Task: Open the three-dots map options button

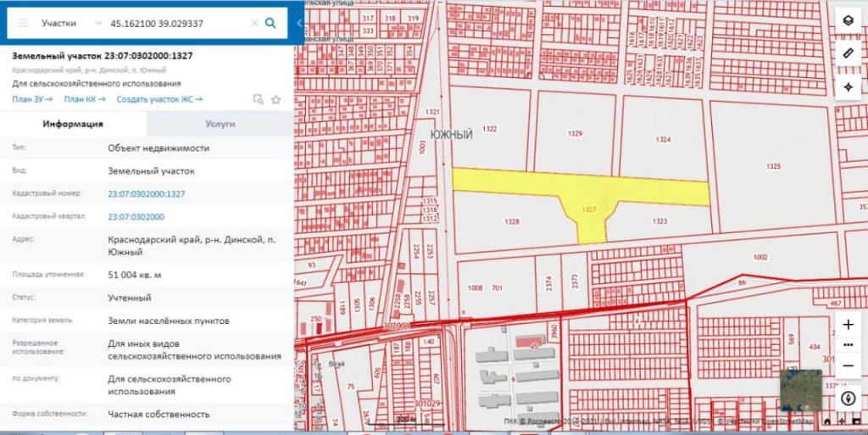Action: tap(848, 344)
